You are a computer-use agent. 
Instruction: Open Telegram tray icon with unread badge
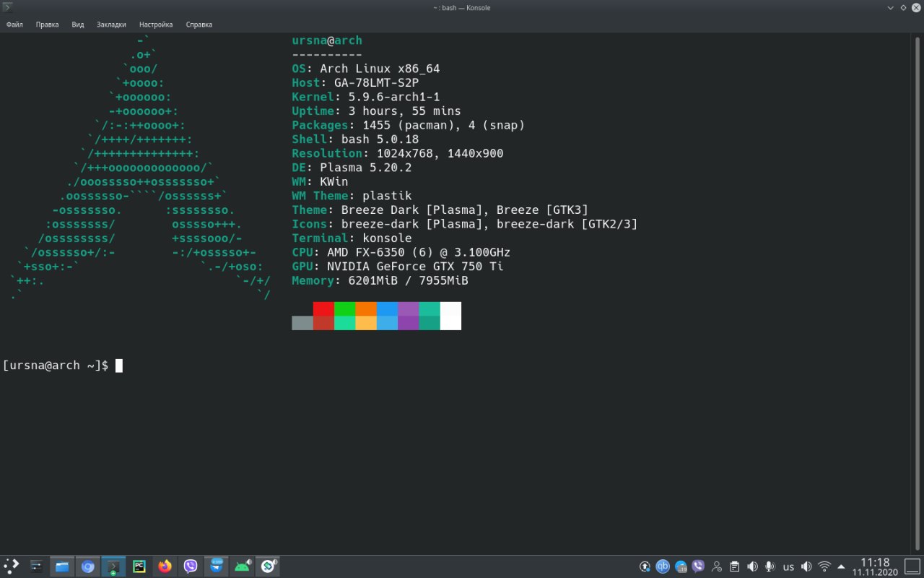pyautogui.click(x=681, y=566)
